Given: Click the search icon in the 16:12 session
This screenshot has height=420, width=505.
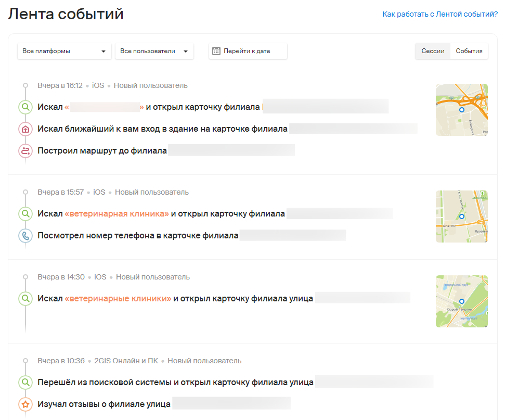Looking at the screenshot, I should [25, 107].
